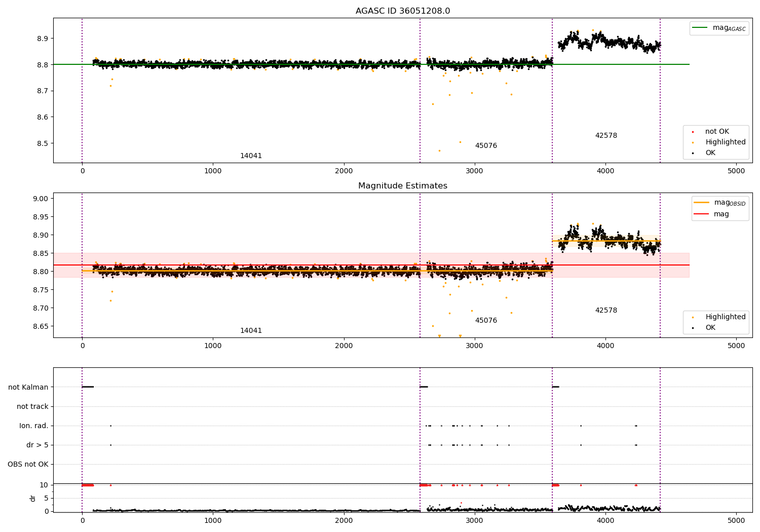The height and width of the screenshot is (532, 760).
Task: Click y-axis tick 8.65 in Magnitude Estimates plot
Action: click(x=41, y=326)
